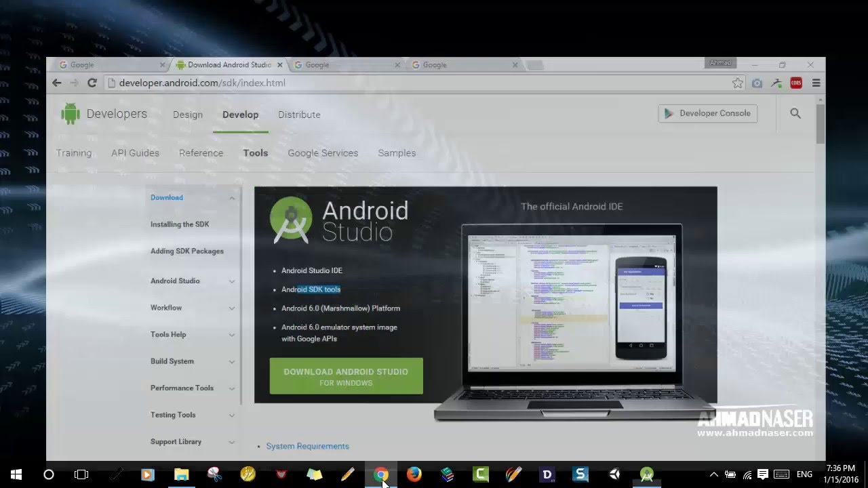Open File Explorer from the taskbar
Image resolution: width=868 pixels, height=488 pixels.
coord(181,474)
